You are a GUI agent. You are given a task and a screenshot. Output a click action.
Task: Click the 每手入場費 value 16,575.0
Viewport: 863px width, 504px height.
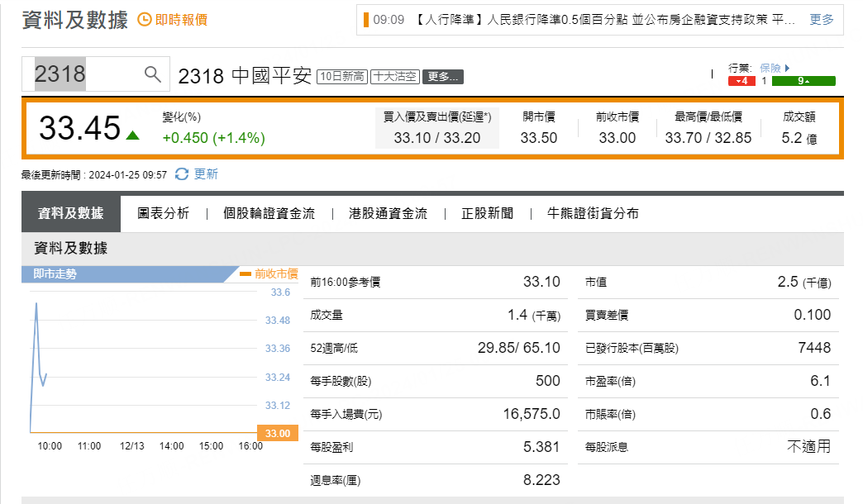tap(532, 414)
